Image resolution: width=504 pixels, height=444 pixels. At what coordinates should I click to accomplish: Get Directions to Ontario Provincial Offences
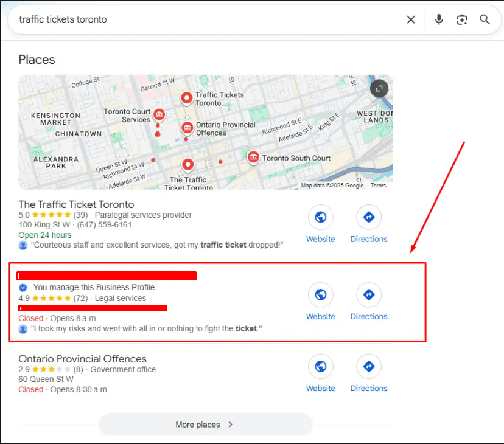tap(369, 373)
